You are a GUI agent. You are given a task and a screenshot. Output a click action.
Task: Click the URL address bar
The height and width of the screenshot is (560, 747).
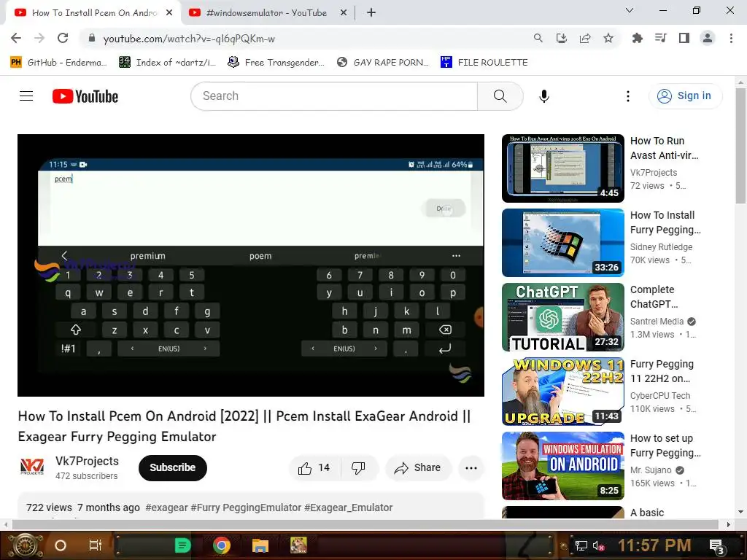tap(305, 39)
